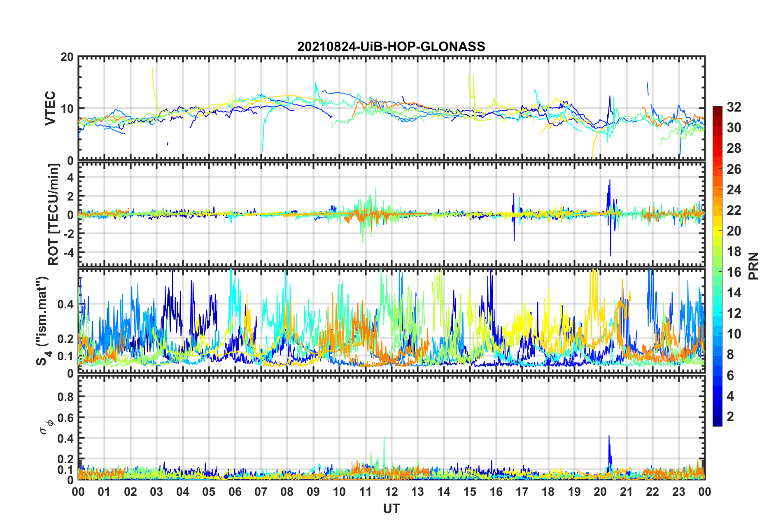Click hour tick 19 on UT axis
The width and height of the screenshot is (783, 532).
(574, 492)
